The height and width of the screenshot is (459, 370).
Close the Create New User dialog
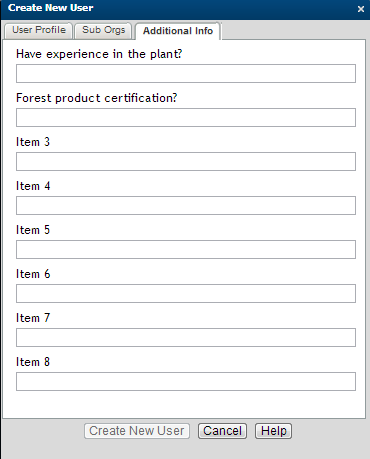point(361,9)
